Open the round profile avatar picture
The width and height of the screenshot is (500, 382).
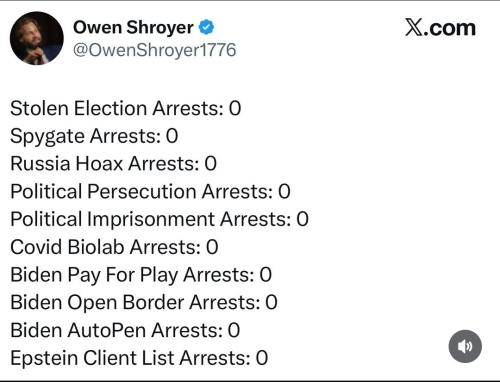click(x=37, y=38)
